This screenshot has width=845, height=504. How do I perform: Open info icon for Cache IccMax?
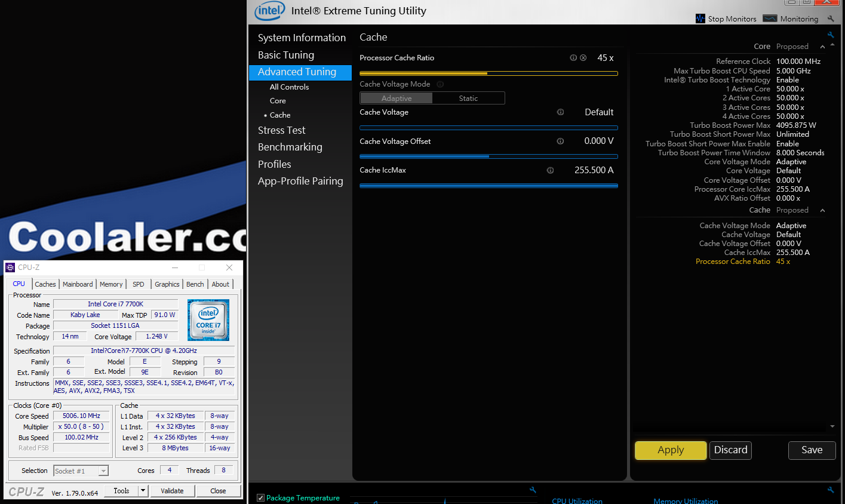550,170
